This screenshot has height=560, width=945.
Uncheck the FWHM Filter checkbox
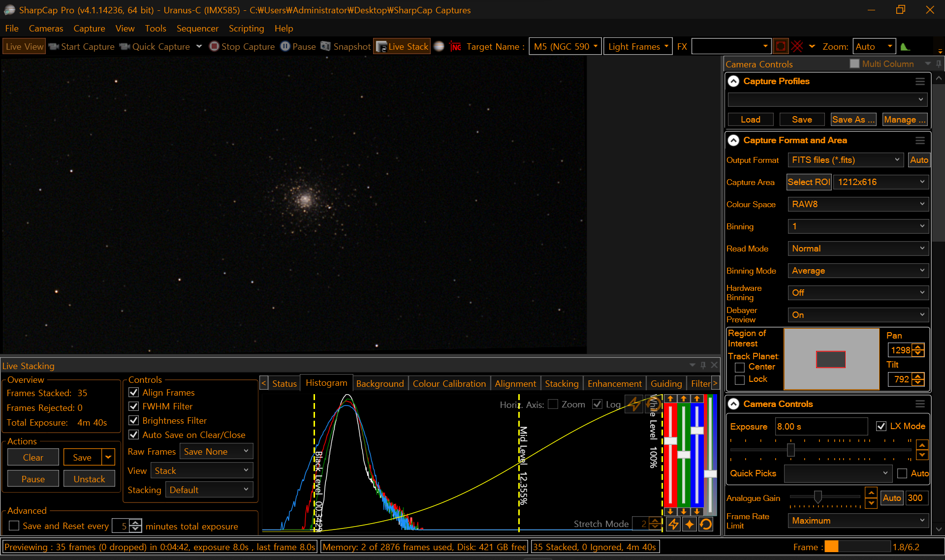pos(133,406)
